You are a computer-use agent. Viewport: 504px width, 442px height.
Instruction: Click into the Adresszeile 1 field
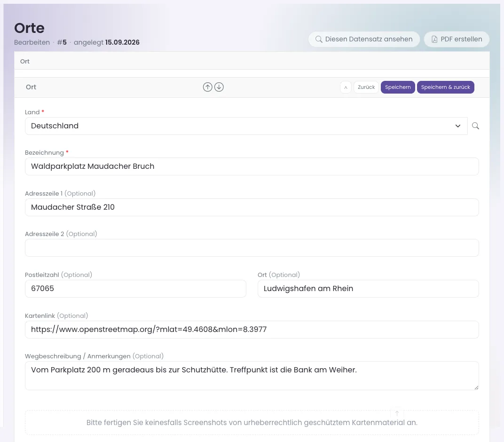[x=252, y=207]
